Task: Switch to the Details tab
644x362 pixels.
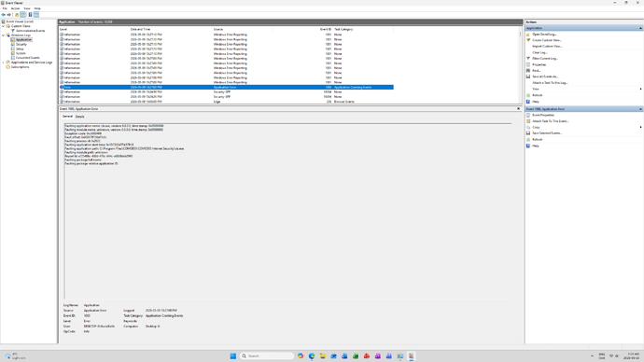Action: click(x=79, y=117)
